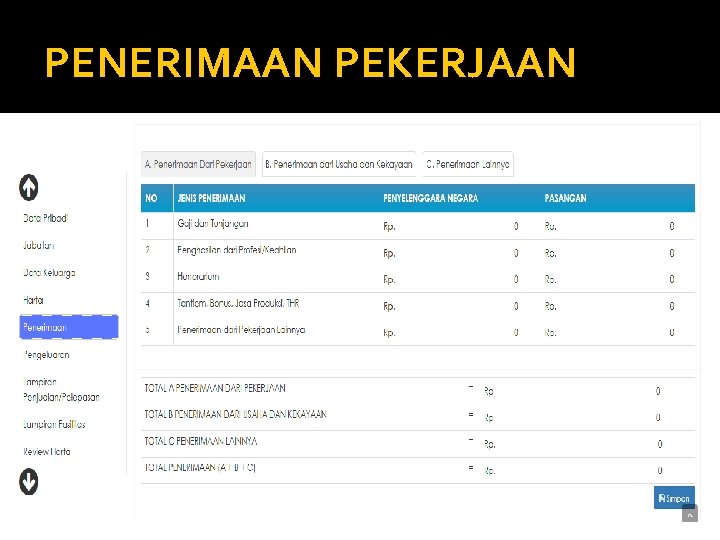Click Penerimaan dari Pekerjaan Lainnya row label
This screenshot has width=720, height=540.
(x=242, y=330)
